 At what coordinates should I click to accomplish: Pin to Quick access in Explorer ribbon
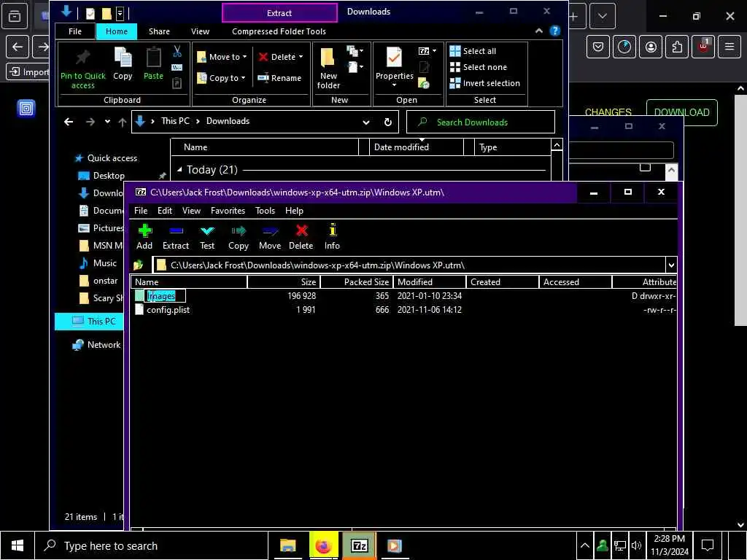83,69
